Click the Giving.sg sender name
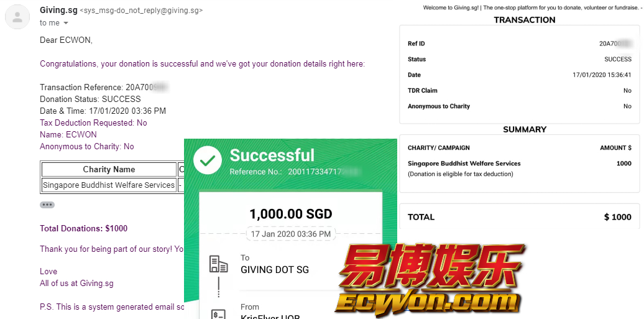 point(58,11)
